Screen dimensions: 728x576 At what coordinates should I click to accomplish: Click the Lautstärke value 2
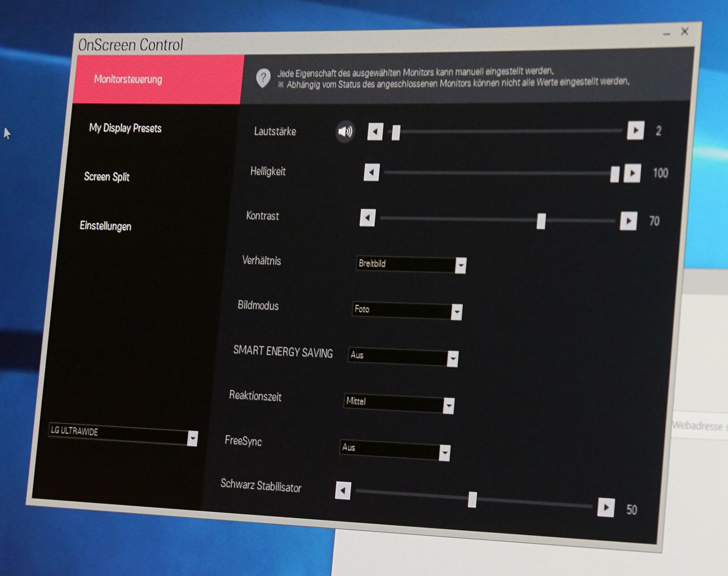[x=658, y=131]
